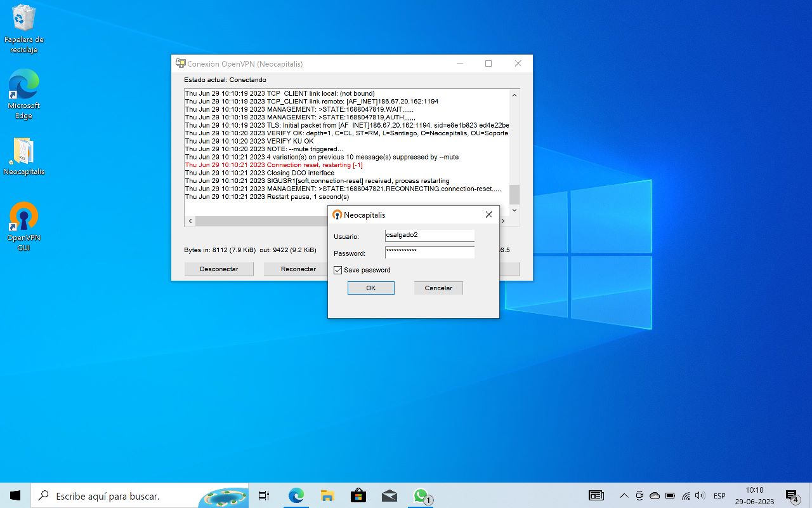Click the Usuario input field
812x508 pixels.
coord(429,235)
